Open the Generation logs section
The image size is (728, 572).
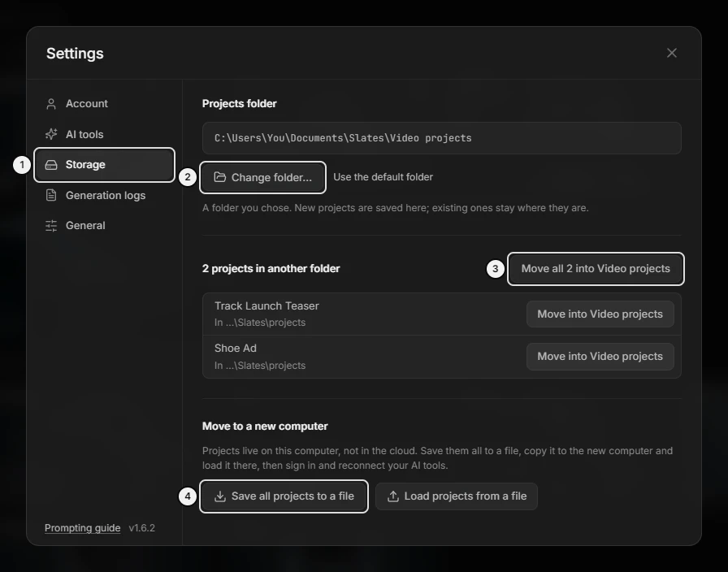click(105, 195)
